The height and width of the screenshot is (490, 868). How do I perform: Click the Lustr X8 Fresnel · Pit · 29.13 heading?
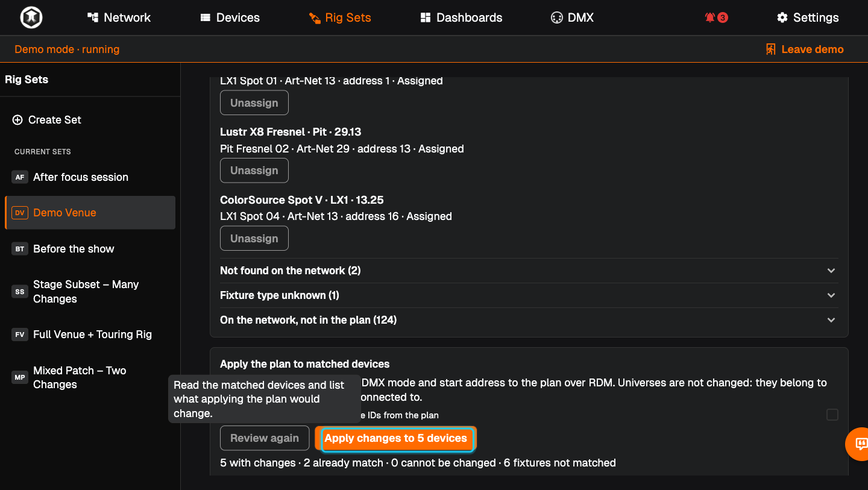[291, 132]
